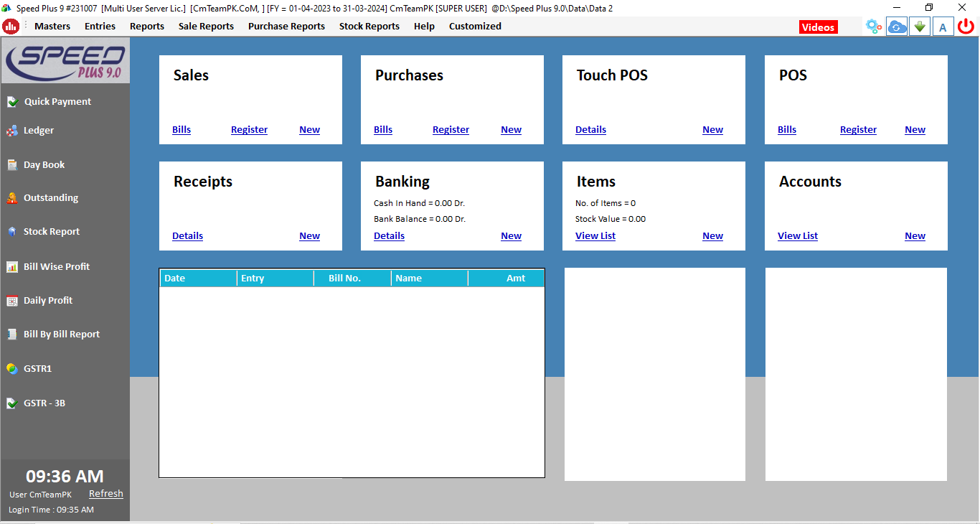Open Details link in Receipts card
Screen dimensions: 980x524
[187, 236]
